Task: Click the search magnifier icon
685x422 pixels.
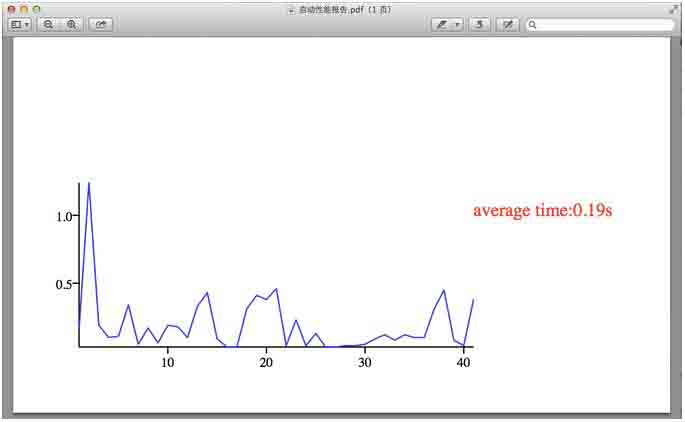Action: (x=533, y=25)
